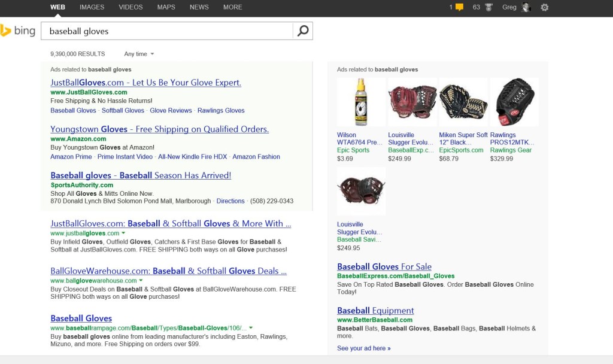
Task: Click the rewards count 63
Action: point(476,7)
